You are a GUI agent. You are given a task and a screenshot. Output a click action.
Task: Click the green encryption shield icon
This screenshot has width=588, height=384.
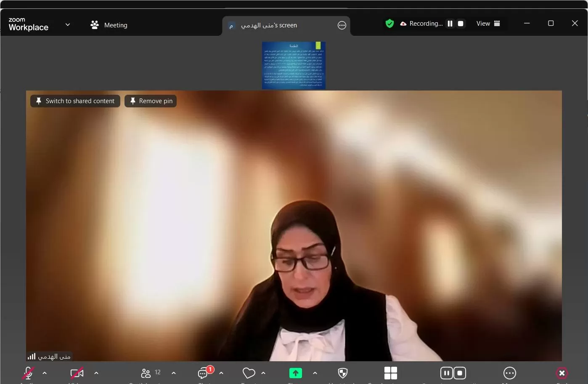[389, 24]
